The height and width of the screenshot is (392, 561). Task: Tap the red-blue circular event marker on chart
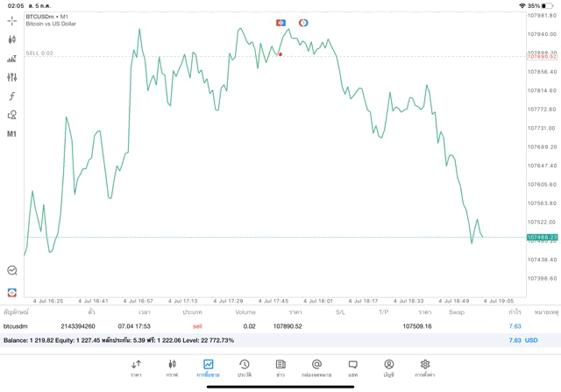pyautogui.click(x=303, y=22)
